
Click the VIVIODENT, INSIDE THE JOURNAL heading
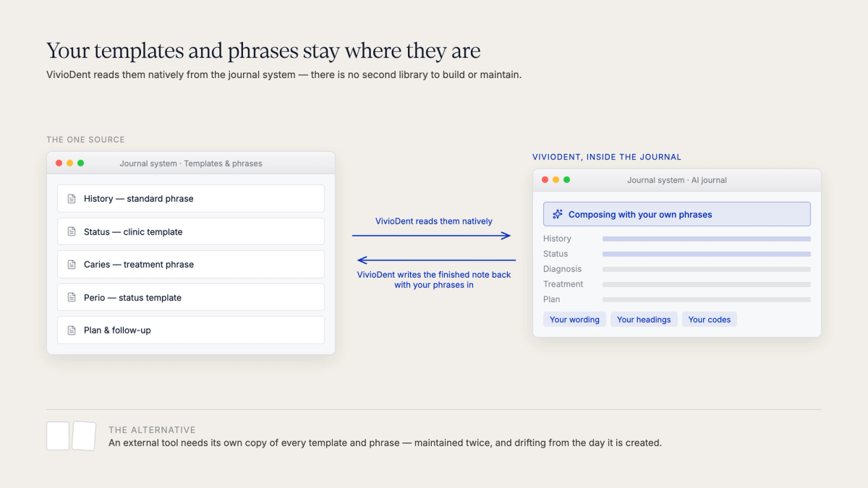pos(607,157)
